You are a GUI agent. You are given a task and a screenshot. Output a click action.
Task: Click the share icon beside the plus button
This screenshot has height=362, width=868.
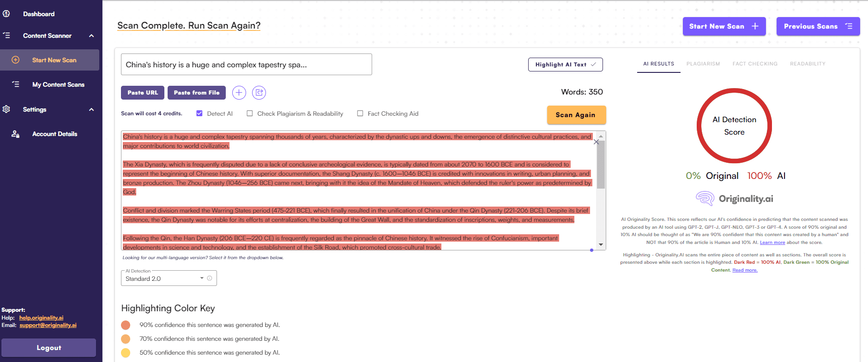point(259,93)
